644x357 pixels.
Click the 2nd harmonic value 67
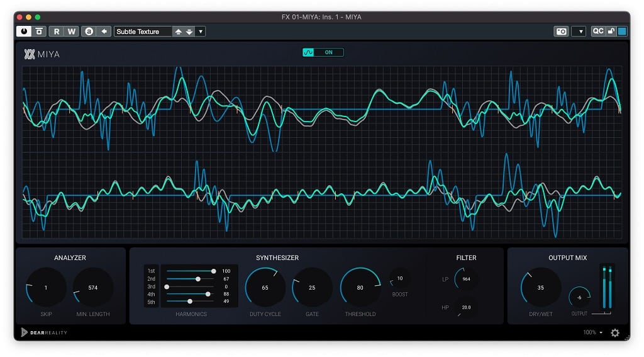click(226, 279)
